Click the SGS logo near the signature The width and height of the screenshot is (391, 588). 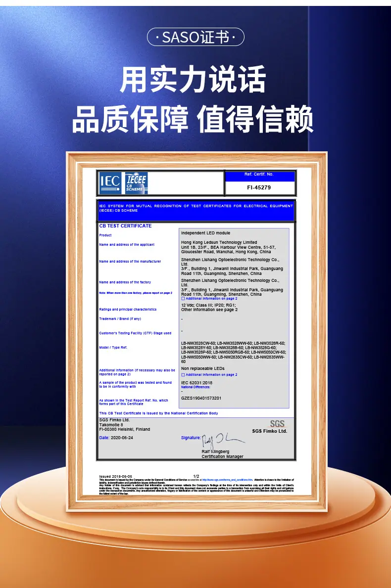click(277, 424)
